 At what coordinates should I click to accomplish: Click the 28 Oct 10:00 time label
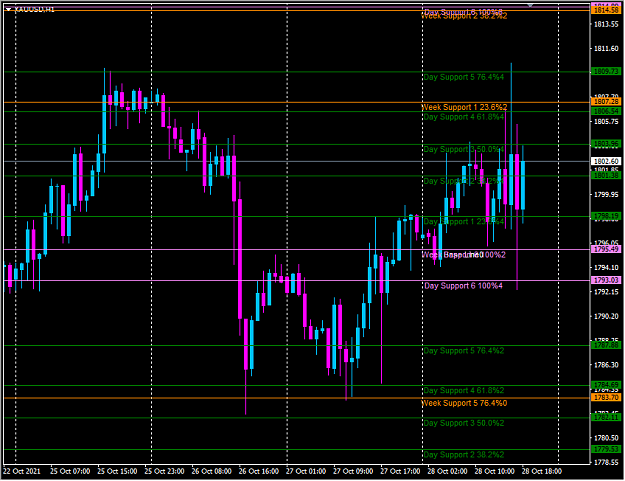[x=495, y=471]
